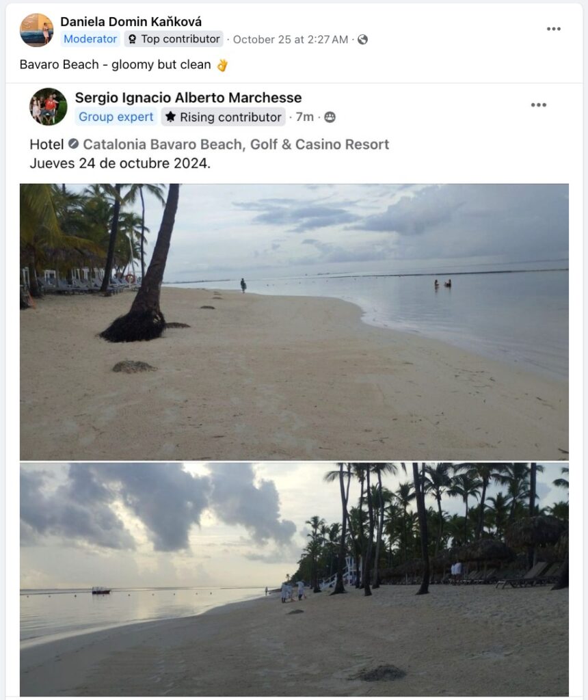Click the OK hand emoji in caption
The width and height of the screenshot is (588, 700).
click(x=222, y=66)
